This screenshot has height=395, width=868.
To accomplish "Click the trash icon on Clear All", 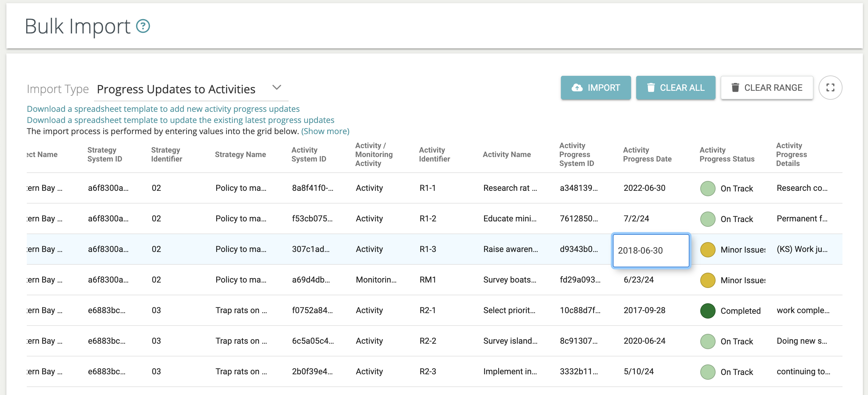I will [x=651, y=88].
